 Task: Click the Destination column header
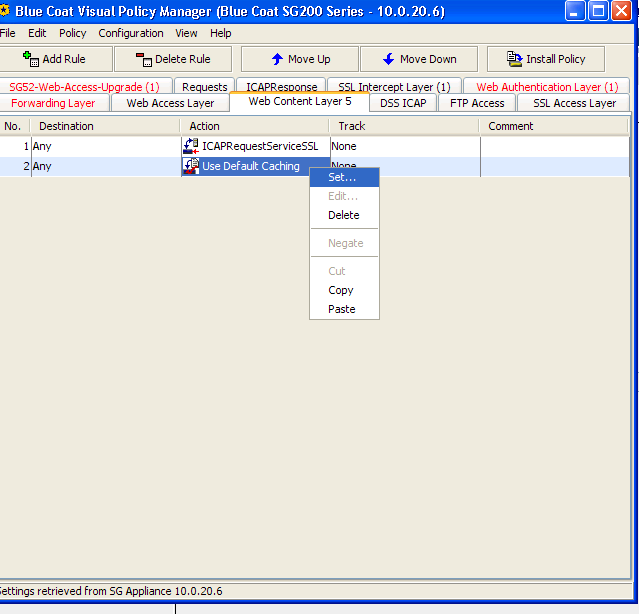(x=105, y=126)
